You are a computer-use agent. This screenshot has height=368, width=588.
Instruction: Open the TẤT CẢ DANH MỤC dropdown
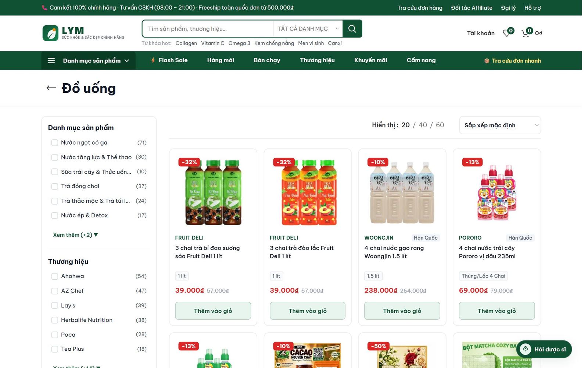click(x=308, y=29)
